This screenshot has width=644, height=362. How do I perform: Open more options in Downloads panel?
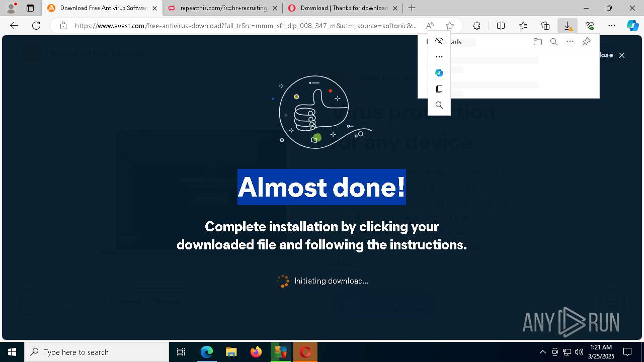tap(570, 42)
